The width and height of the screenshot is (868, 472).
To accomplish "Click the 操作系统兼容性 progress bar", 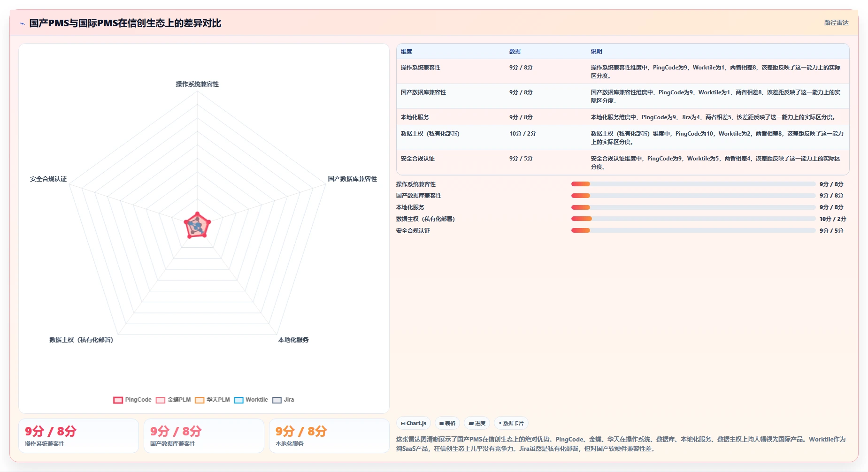I will point(693,184).
